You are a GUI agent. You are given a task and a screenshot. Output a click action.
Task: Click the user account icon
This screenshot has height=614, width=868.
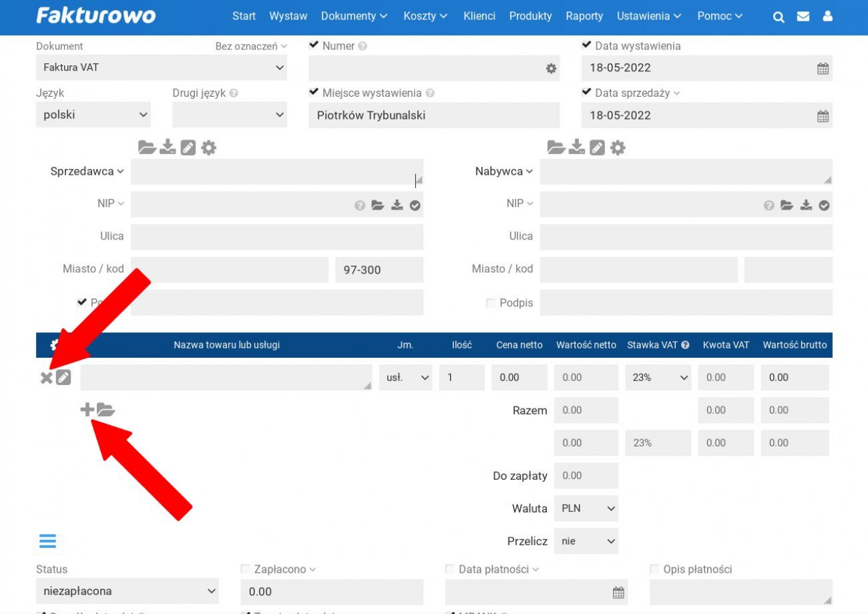828,17
